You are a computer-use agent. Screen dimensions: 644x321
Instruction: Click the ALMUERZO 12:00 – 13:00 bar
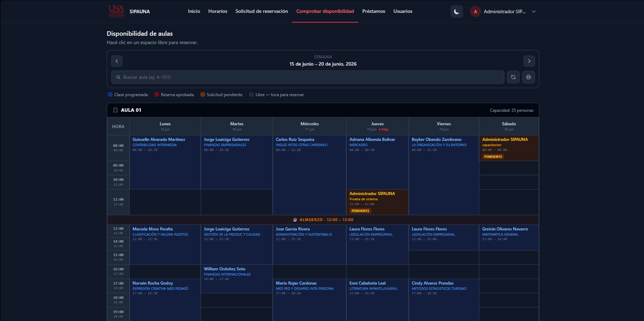click(323, 220)
